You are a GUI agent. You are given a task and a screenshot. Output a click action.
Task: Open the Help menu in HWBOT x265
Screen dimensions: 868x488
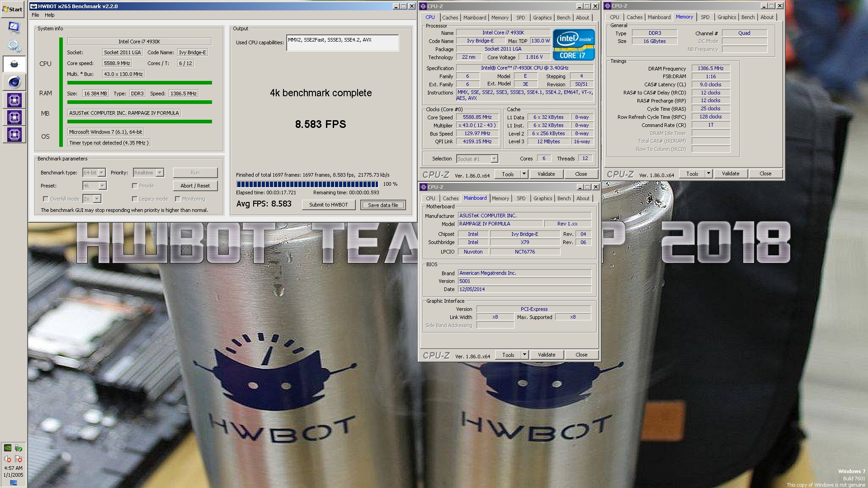point(49,15)
